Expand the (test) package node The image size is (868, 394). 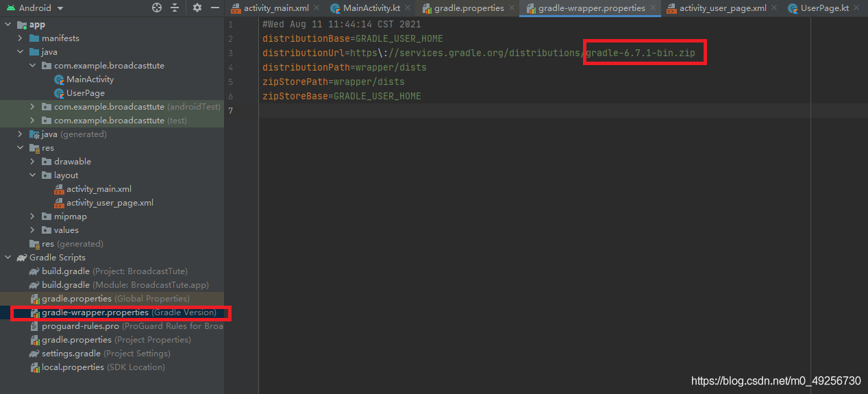[33, 121]
